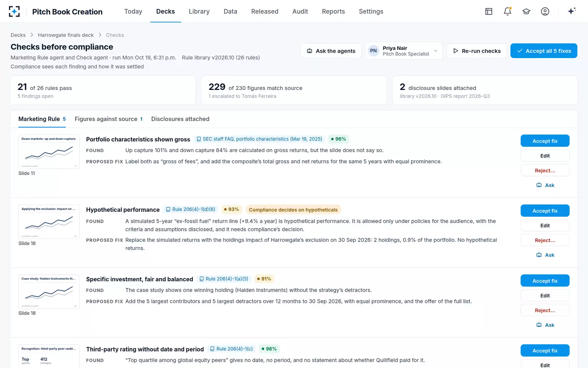Accept all 5 fixes
588x368 pixels.
click(x=544, y=51)
